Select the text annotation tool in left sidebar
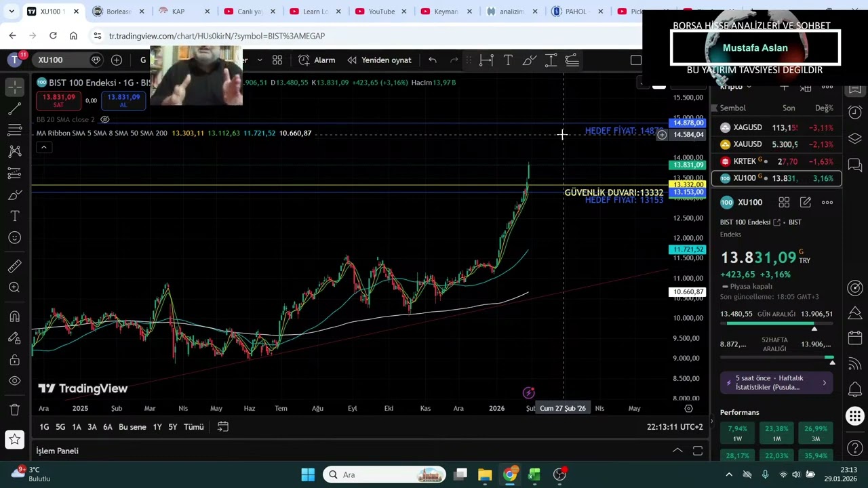 (x=15, y=216)
